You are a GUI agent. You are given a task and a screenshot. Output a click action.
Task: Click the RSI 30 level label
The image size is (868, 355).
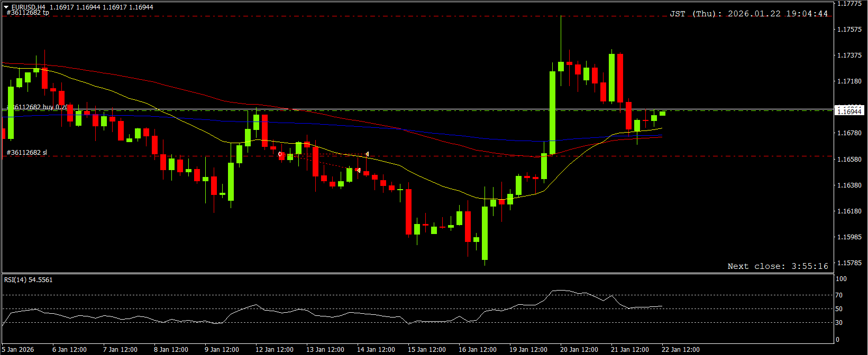click(x=839, y=323)
